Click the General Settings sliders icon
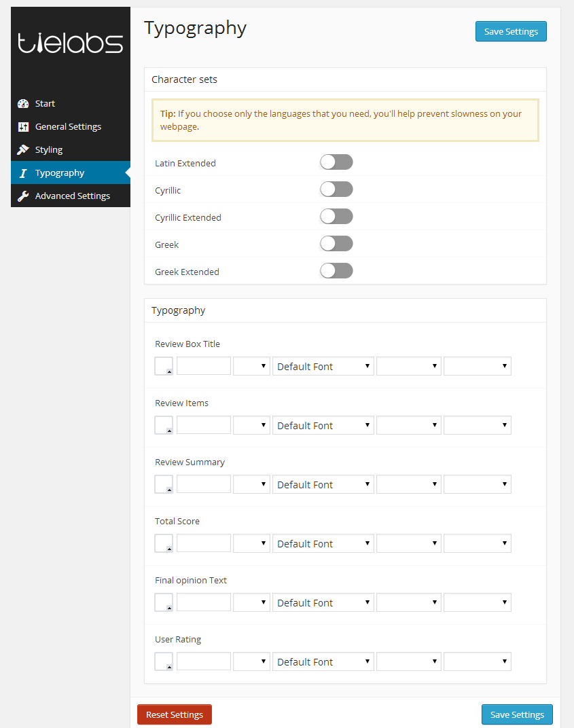 23,126
